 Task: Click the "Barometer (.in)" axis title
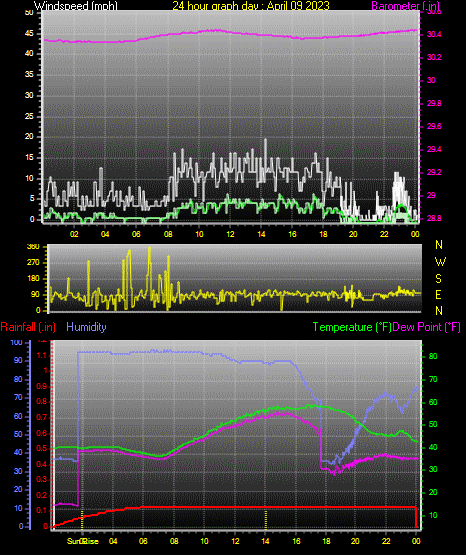pyautogui.click(x=405, y=6)
